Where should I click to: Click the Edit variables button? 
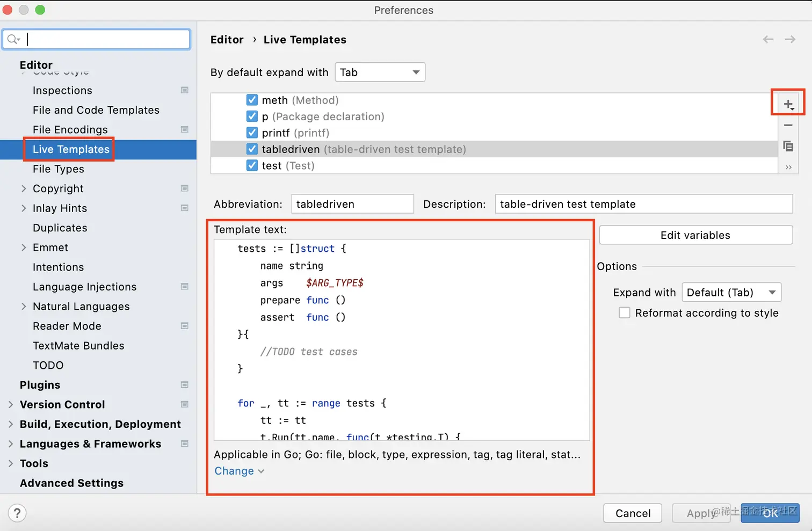pyautogui.click(x=695, y=235)
